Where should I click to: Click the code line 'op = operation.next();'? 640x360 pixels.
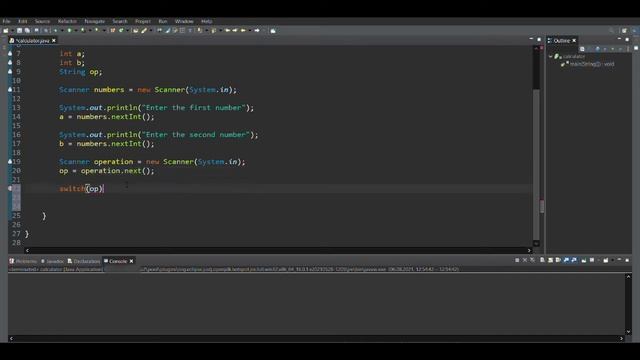(107, 171)
